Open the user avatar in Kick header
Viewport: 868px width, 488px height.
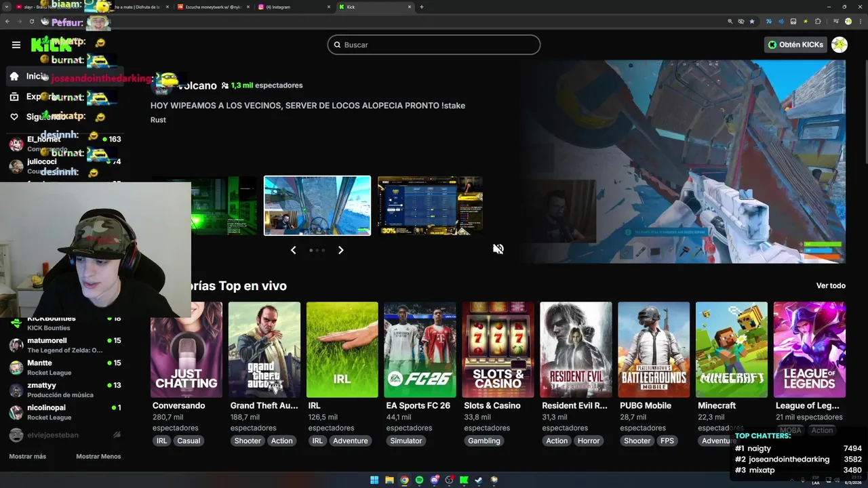(840, 45)
